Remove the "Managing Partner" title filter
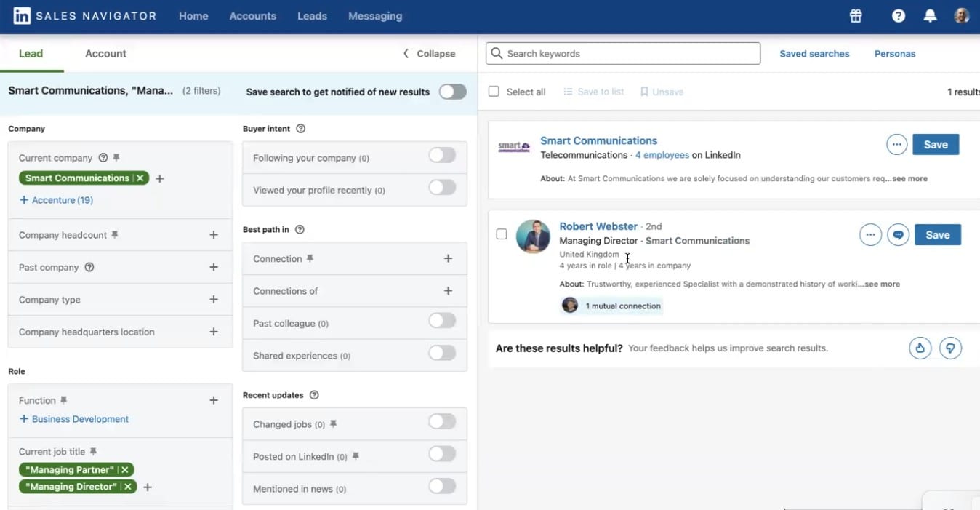The width and height of the screenshot is (980, 510). pos(125,470)
